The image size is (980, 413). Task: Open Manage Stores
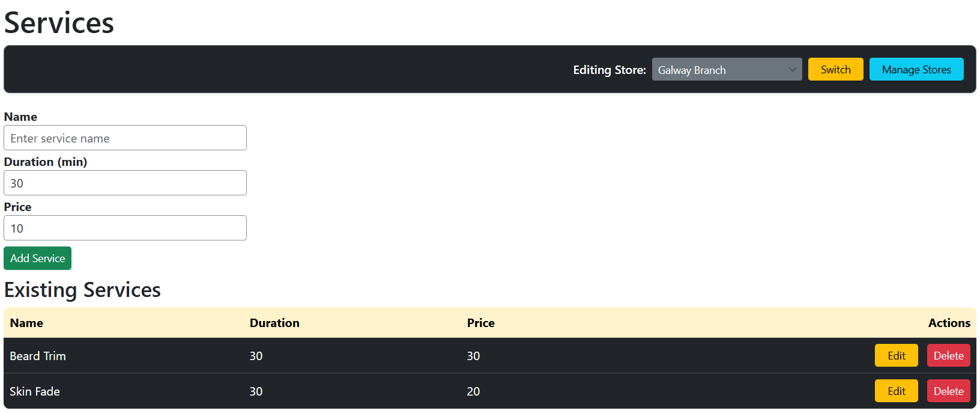(x=916, y=70)
